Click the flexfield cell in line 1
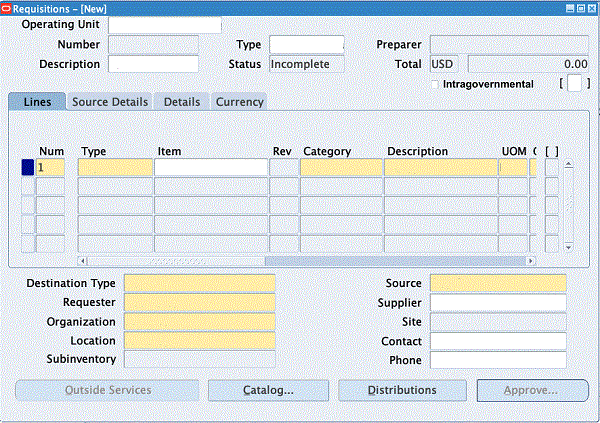The height and width of the screenshot is (423, 600). click(551, 167)
